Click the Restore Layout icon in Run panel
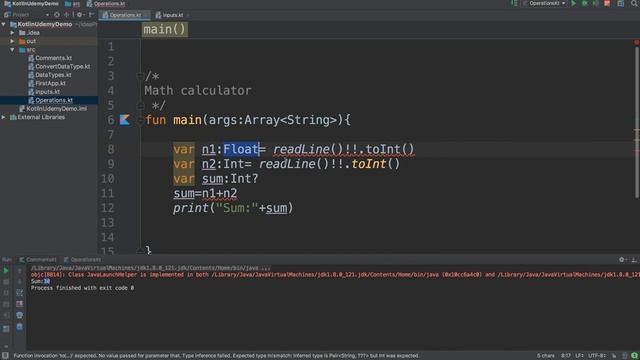This screenshot has width=640, height=360. coord(6,328)
